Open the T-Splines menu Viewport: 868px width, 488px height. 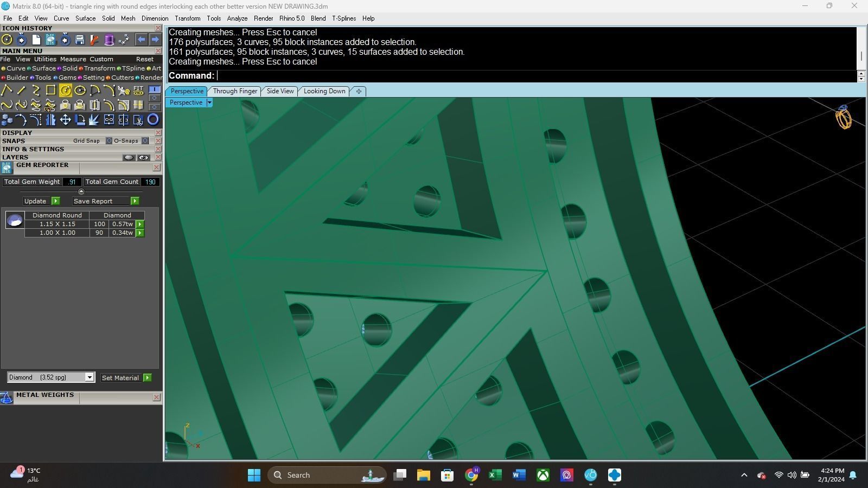point(344,18)
